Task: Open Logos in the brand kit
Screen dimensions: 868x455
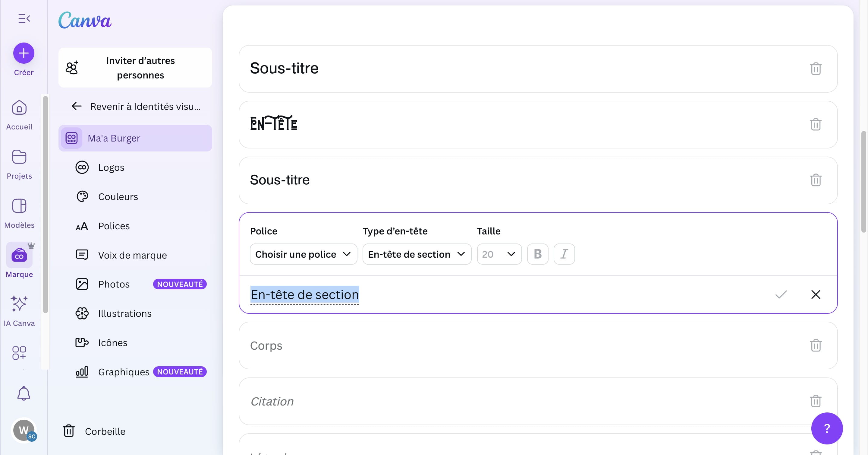Action: [x=111, y=167]
